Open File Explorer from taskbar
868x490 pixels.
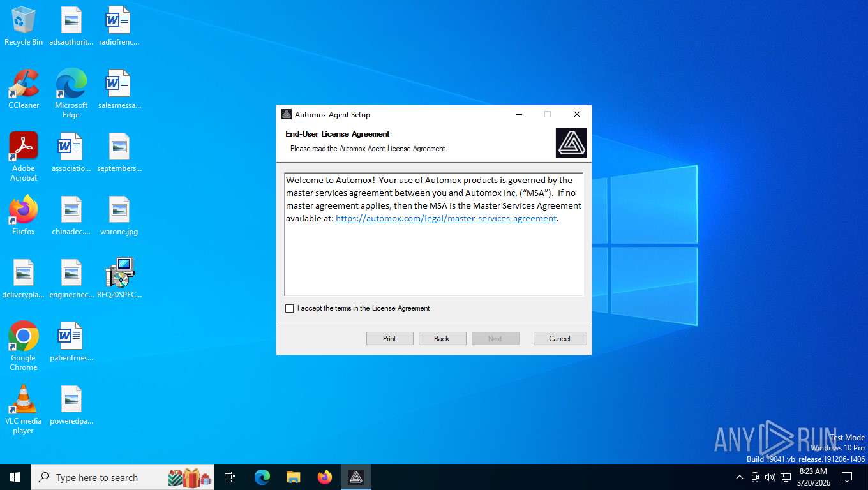(x=294, y=477)
